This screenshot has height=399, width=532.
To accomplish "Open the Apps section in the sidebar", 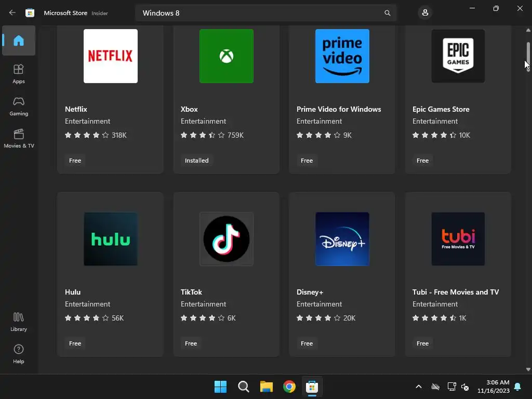I will point(19,74).
